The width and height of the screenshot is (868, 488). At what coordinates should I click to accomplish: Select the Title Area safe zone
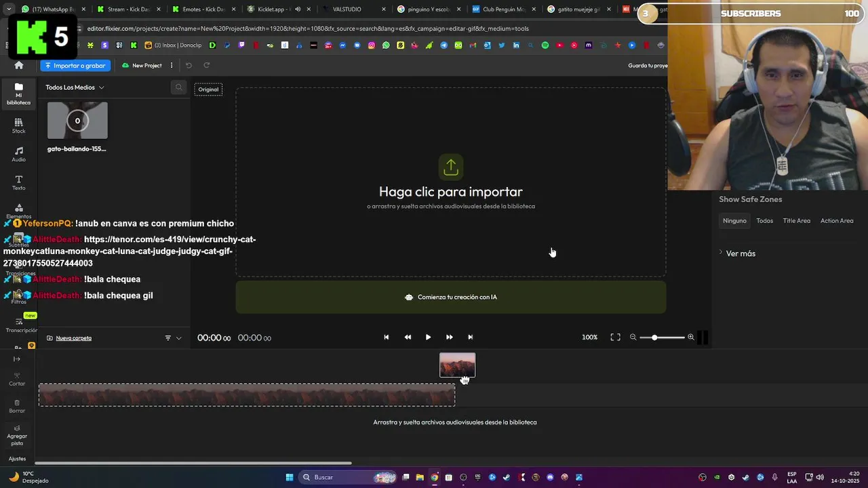coord(796,220)
